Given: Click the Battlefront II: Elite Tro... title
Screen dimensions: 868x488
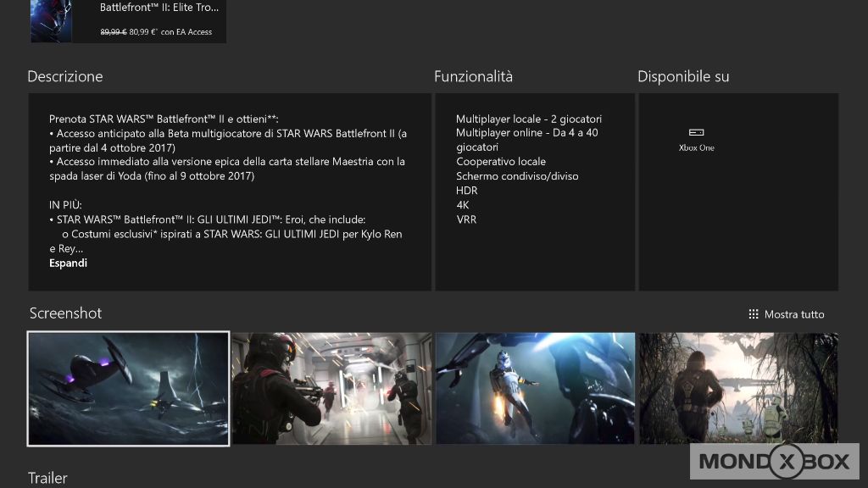Looking at the screenshot, I should point(159,8).
